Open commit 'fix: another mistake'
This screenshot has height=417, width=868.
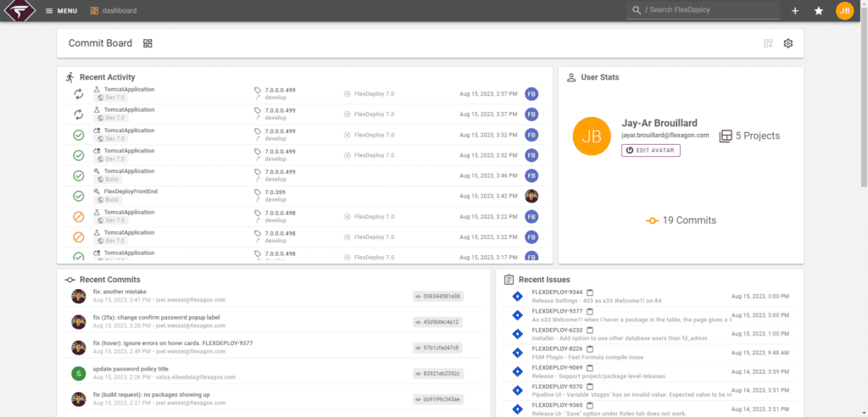click(120, 292)
